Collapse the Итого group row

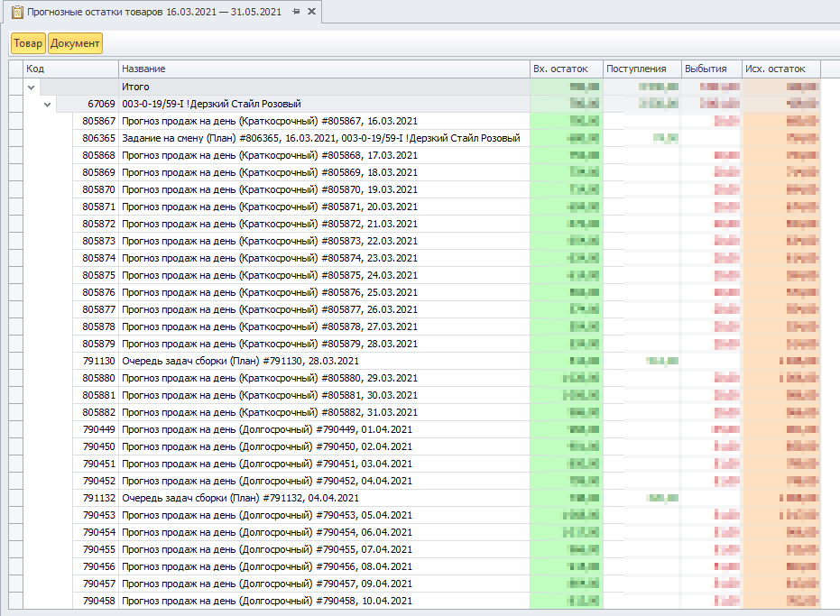32,87
